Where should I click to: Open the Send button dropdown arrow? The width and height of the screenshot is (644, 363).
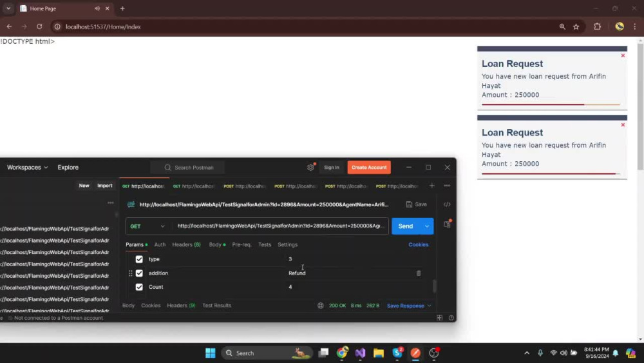[427, 226]
